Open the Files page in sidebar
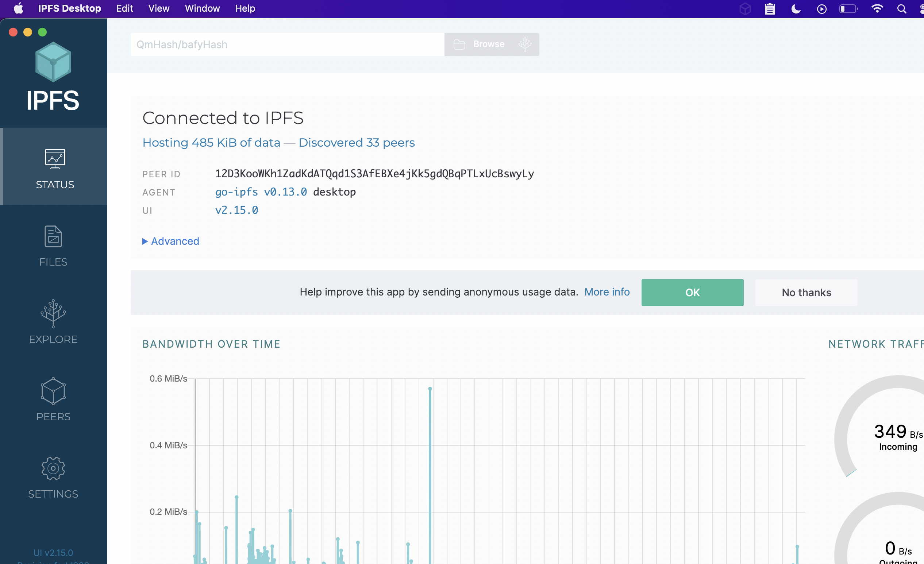Image resolution: width=924 pixels, height=564 pixels. (53, 246)
